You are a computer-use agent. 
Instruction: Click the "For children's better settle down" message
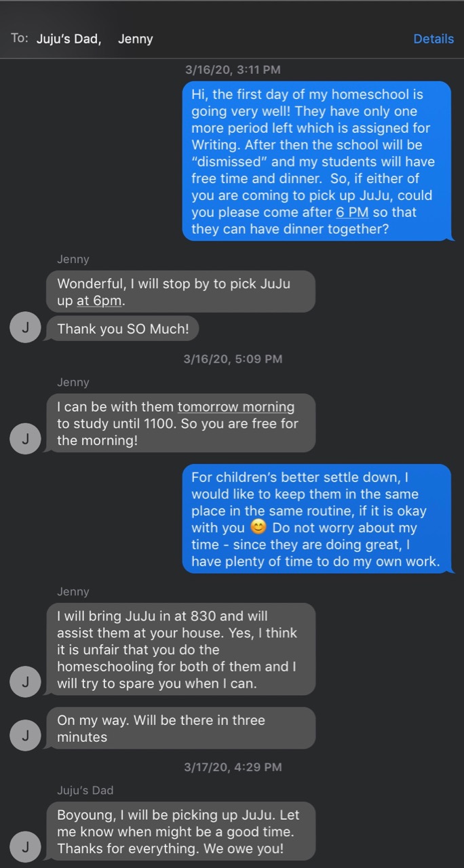(316, 519)
